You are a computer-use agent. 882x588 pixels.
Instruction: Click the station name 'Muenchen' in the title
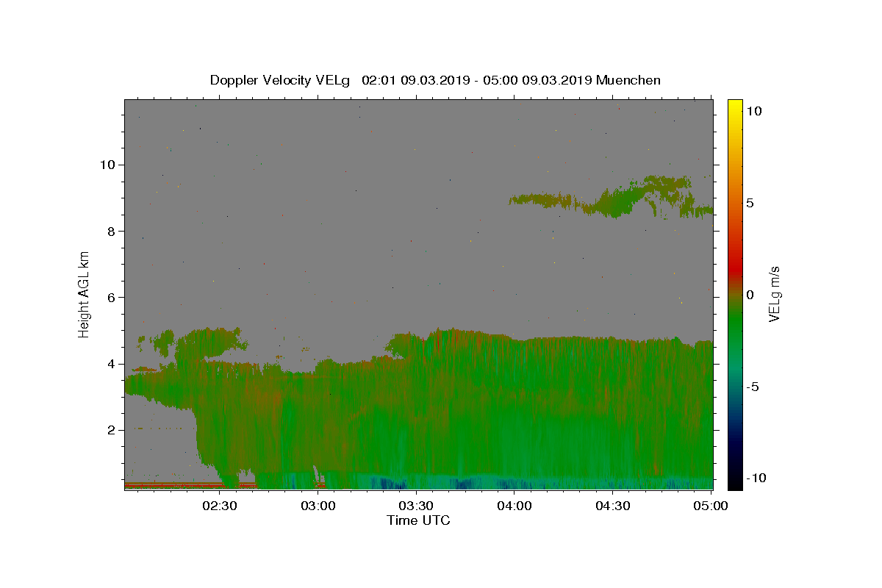[628, 80]
